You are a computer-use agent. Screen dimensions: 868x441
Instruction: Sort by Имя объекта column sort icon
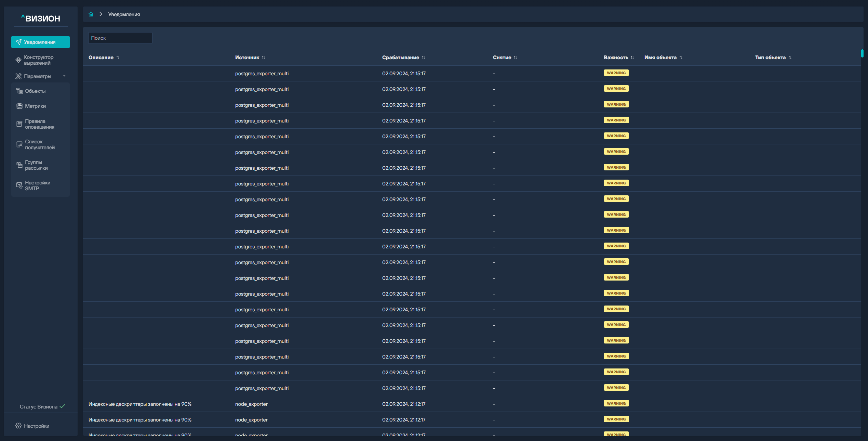pos(681,57)
